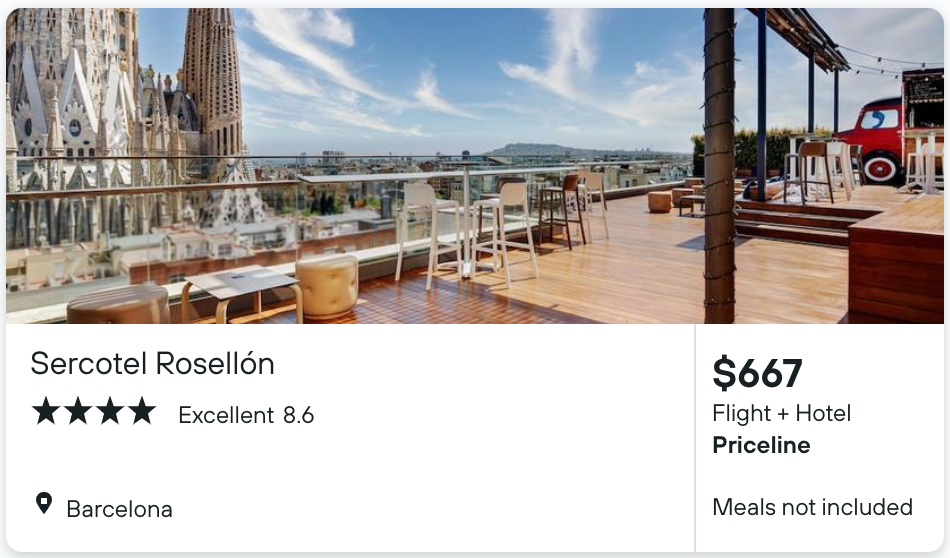
Task: Click the Flight + Hotel label
Action: click(x=782, y=413)
